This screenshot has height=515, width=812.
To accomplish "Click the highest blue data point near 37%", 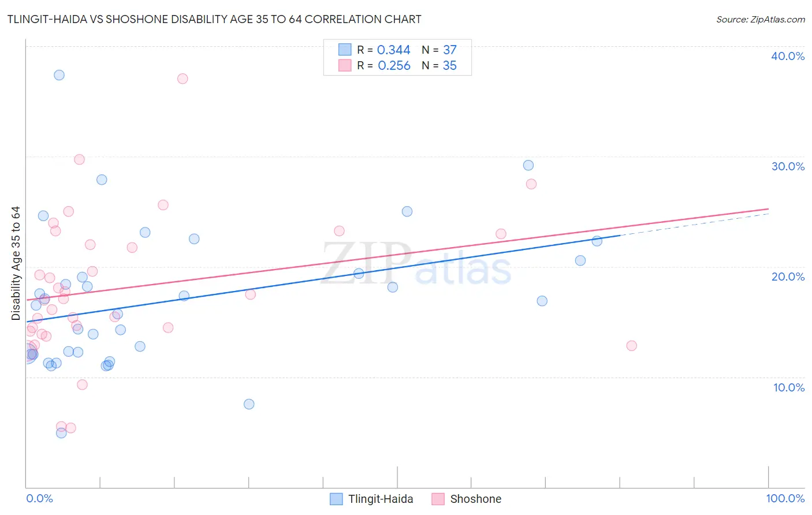I will (59, 75).
